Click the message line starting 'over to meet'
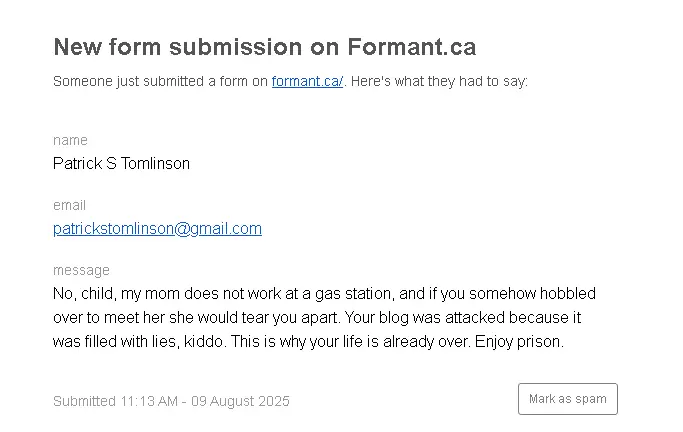Viewport: 683px width, 432px height. (x=317, y=318)
